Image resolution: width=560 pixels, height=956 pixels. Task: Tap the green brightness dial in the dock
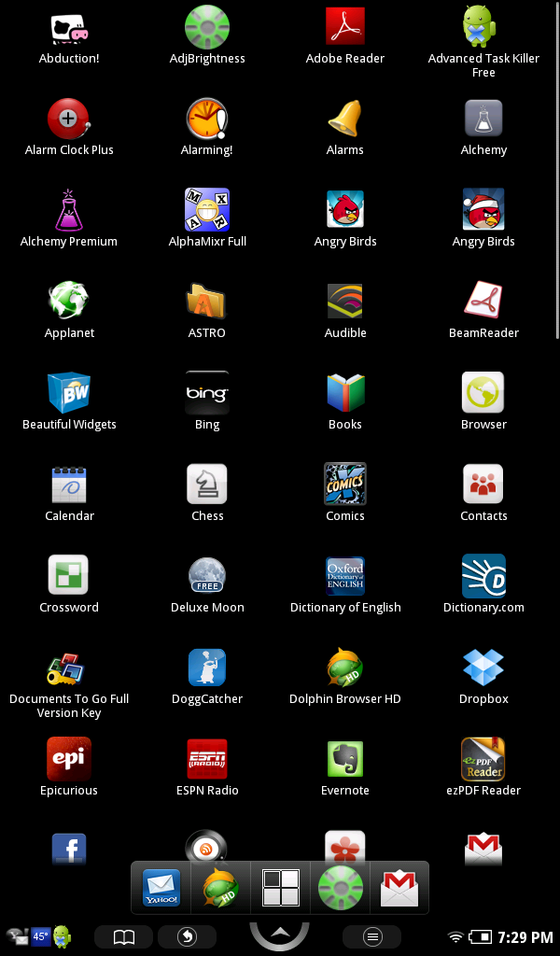pos(341,889)
